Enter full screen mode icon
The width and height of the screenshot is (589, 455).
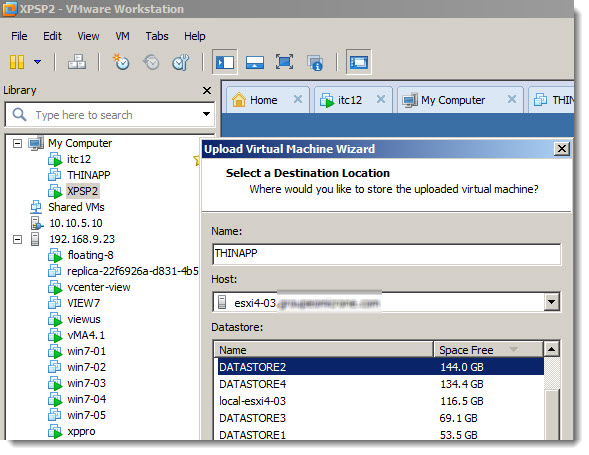point(284,62)
